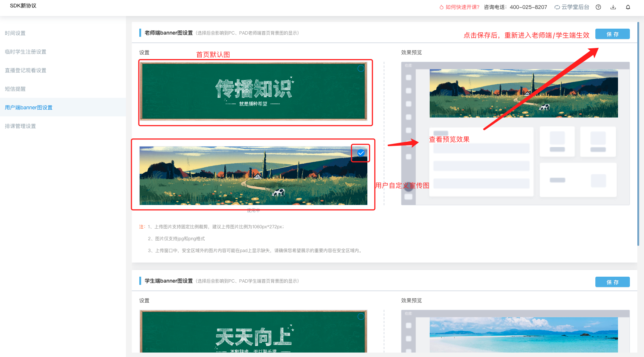Click the flame icon beside 如何快速开课
Screen dimensions: 644x357
[x=442, y=7]
